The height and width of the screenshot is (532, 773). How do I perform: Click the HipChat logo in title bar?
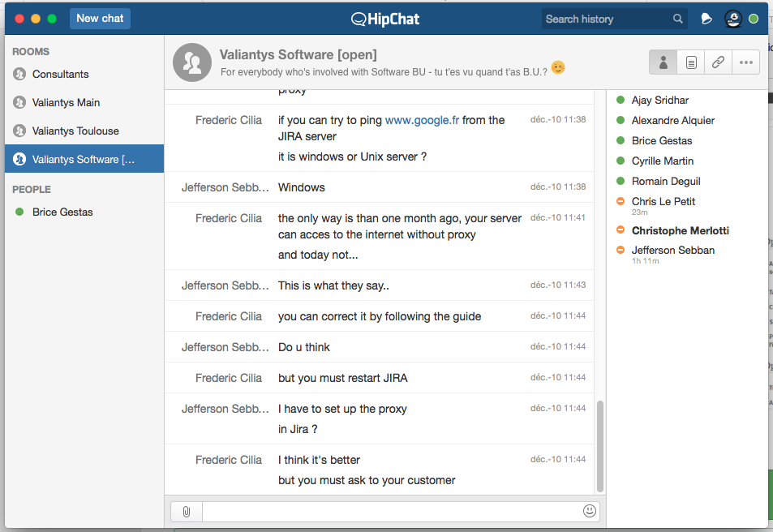(385, 19)
